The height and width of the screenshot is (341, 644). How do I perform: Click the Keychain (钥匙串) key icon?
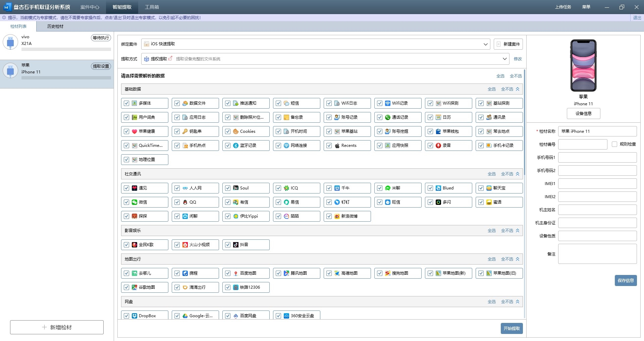click(x=185, y=131)
